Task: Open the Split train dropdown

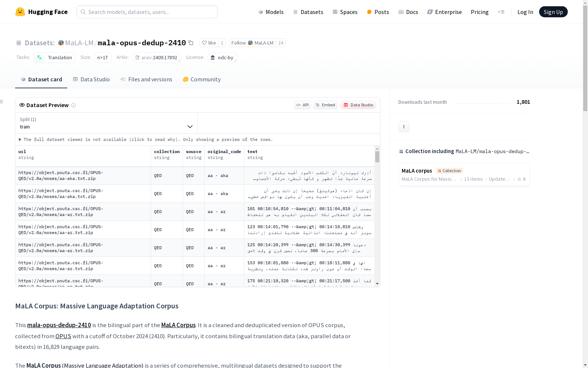Action: click(107, 123)
